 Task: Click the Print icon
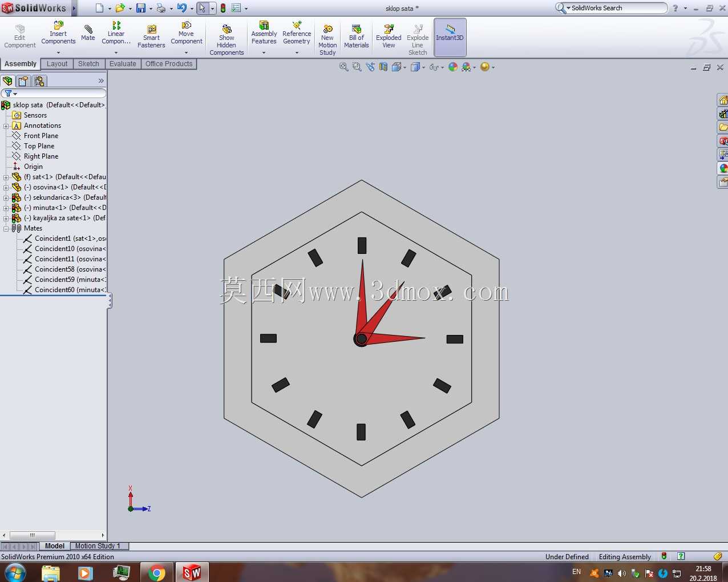161,8
